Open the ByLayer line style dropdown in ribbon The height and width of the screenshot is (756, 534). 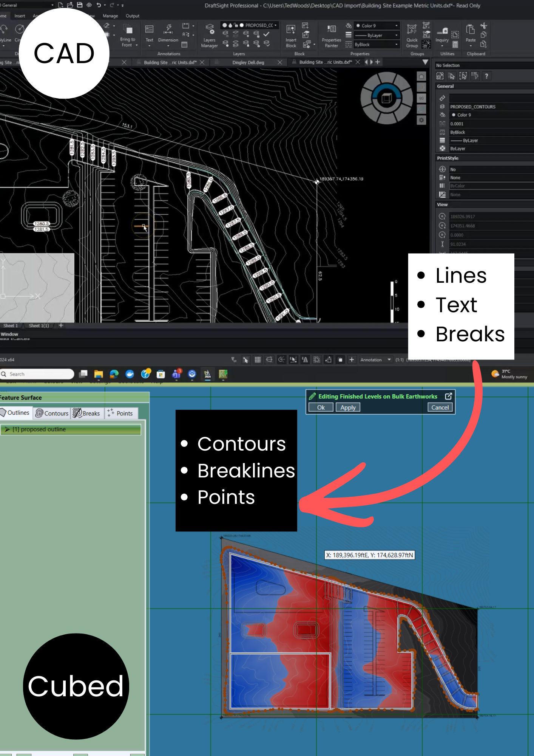[x=377, y=35]
